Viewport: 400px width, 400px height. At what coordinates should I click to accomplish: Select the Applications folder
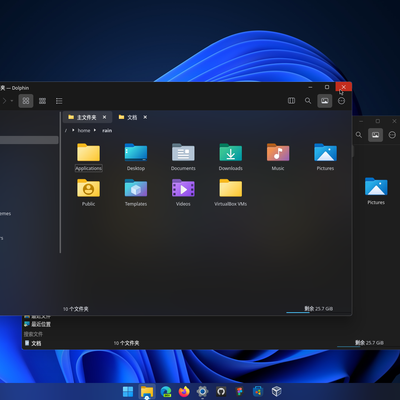click(x=88, y=157)
